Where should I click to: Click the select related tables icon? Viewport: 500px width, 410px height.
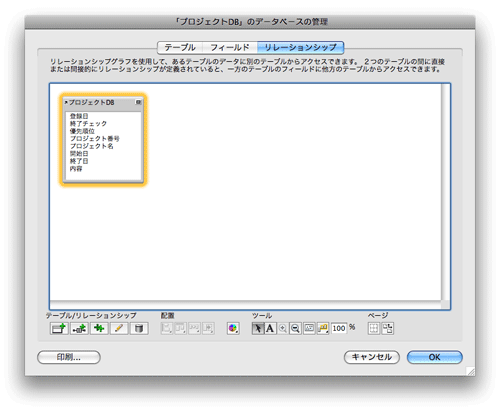pyautogui.click(x=323, y=329)
